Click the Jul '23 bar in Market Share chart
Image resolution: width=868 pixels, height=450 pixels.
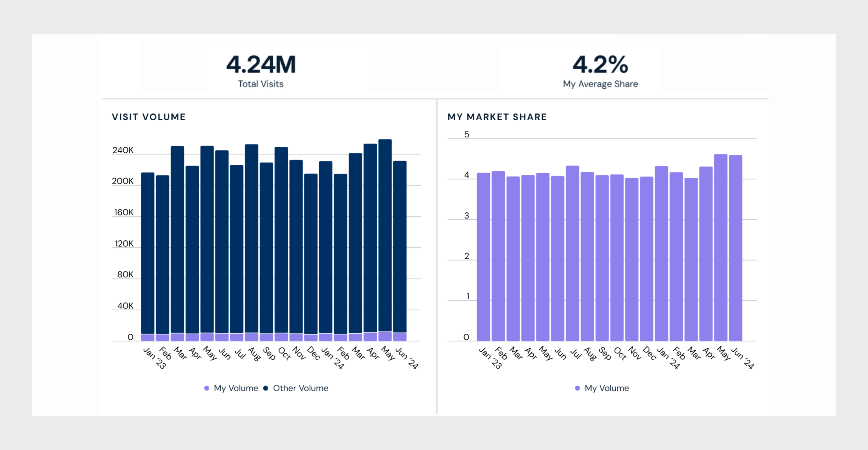tap(572, 253)
